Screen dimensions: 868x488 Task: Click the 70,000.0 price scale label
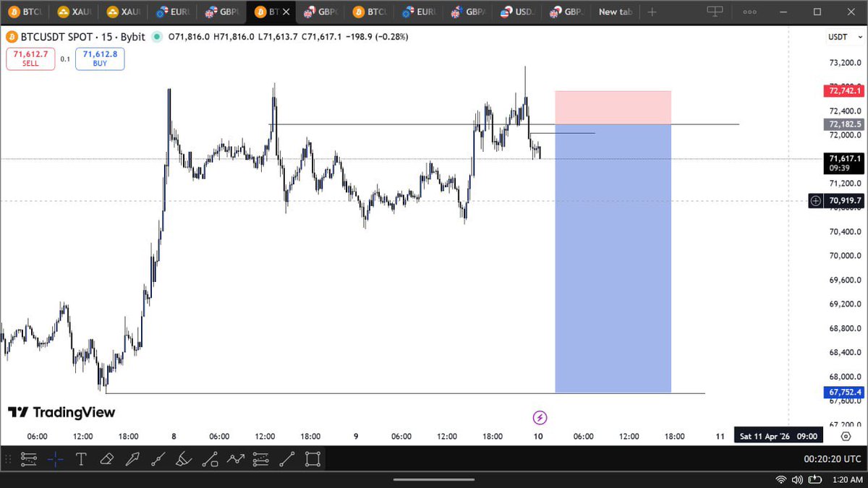coord(843,256)
